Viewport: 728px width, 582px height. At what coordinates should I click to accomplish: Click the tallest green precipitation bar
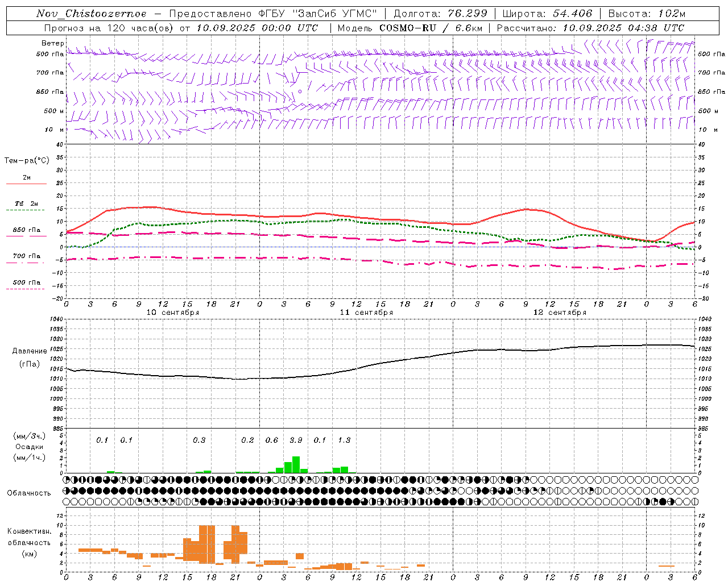pyautogui.click(x=296, y=464)
